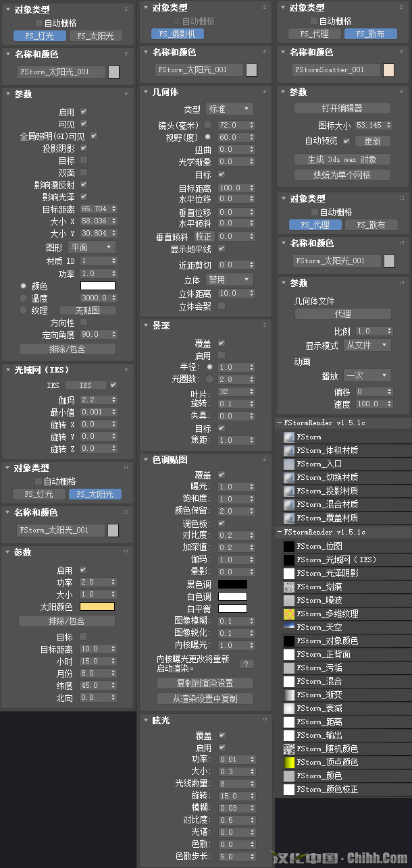This screenshot has width=412, height=868.
Task: Enable the 双面 checkbox
Action: (84, 173)
